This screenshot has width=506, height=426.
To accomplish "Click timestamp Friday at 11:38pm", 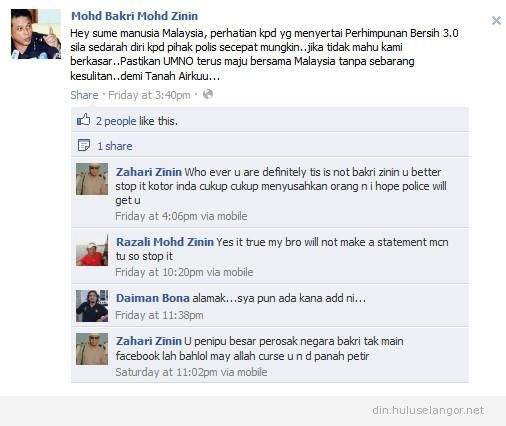I will click(x=159, y=315).
